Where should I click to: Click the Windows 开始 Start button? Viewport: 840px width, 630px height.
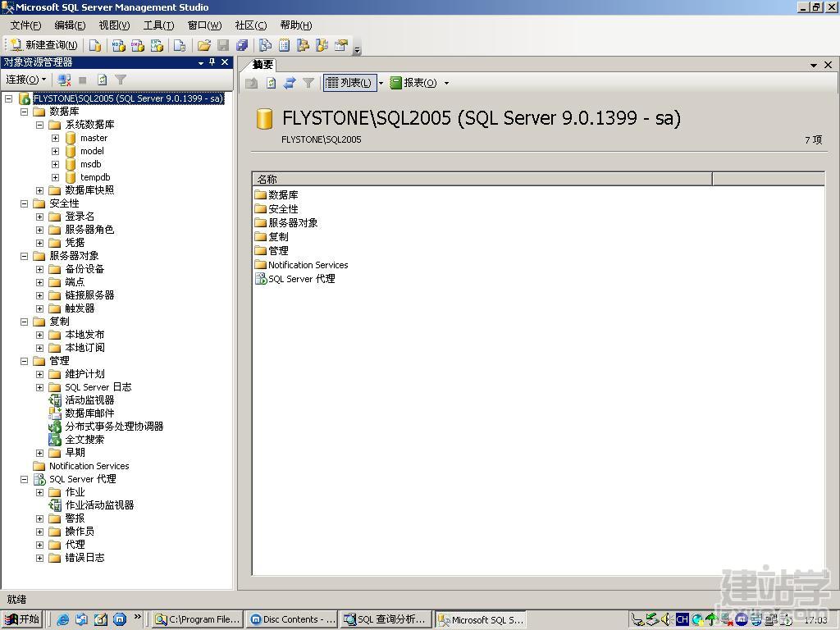pos(22,619)
